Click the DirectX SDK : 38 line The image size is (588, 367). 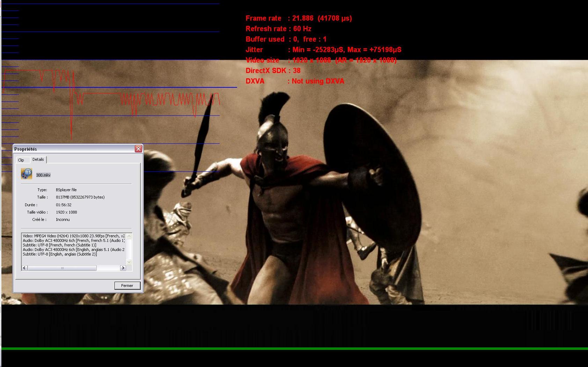[273, 71]
